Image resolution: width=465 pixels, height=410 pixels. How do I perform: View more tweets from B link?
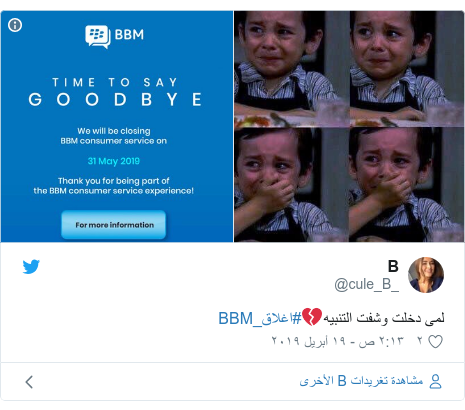(x=361, y=381)
